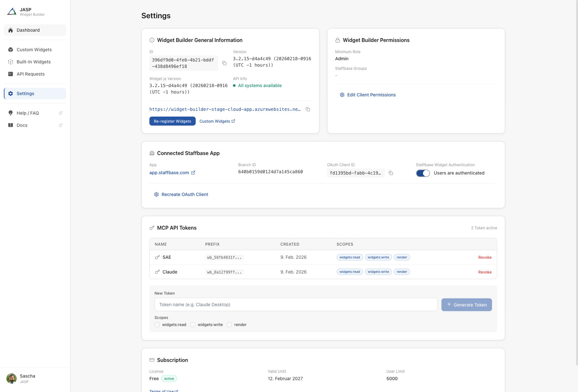Select Built-In Widgets in the sidebar
Screen dimensions: 578x392
click(x=33, y=62)
